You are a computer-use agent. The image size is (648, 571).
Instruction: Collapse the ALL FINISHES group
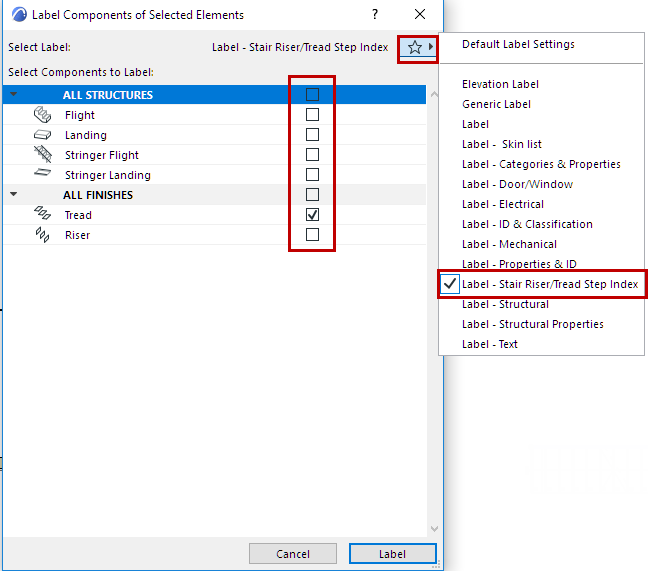tap(14, 194)
